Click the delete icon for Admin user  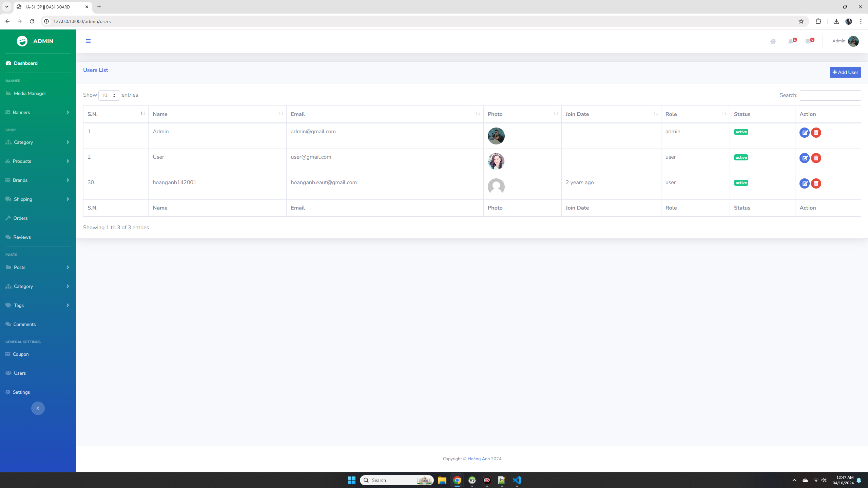816,132
